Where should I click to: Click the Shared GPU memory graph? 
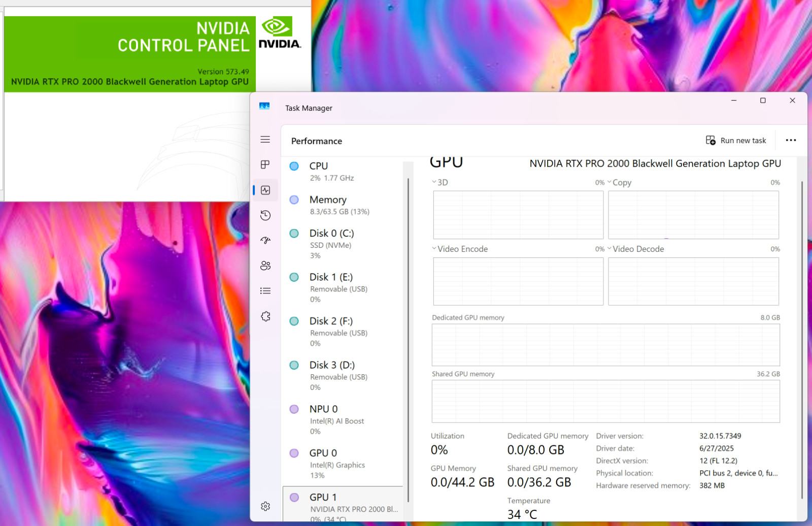(x=605, y=401)
